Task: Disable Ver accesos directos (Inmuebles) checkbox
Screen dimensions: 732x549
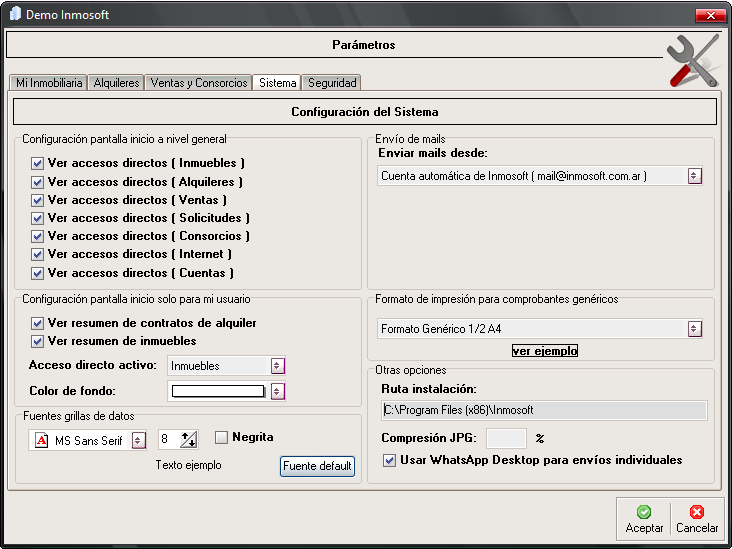Action: (38, 163)
